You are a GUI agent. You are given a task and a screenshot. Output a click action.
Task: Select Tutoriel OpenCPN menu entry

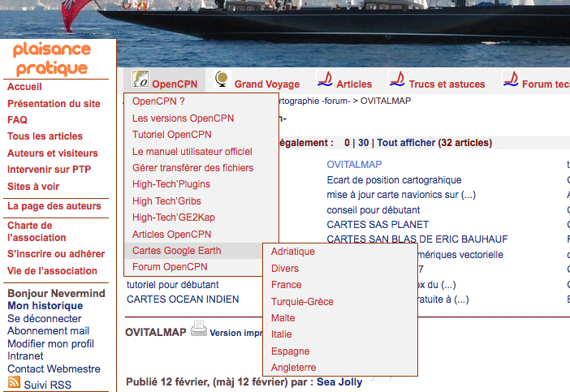172,135
